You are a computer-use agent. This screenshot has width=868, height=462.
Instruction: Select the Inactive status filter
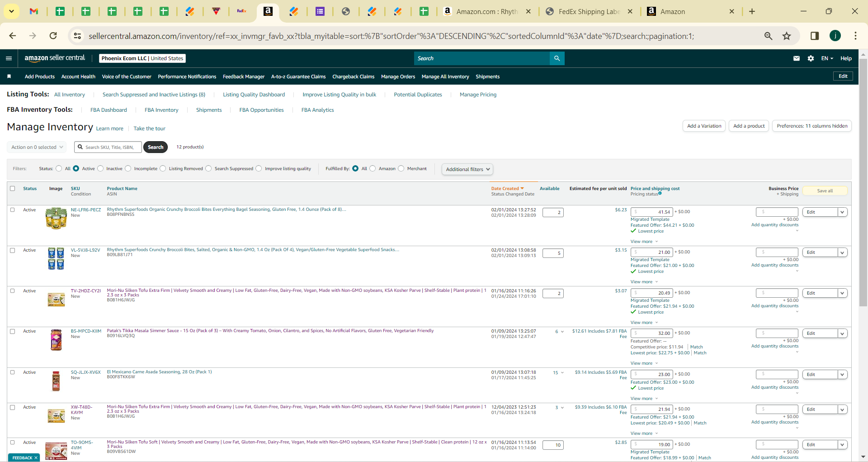tap(100, 169)
